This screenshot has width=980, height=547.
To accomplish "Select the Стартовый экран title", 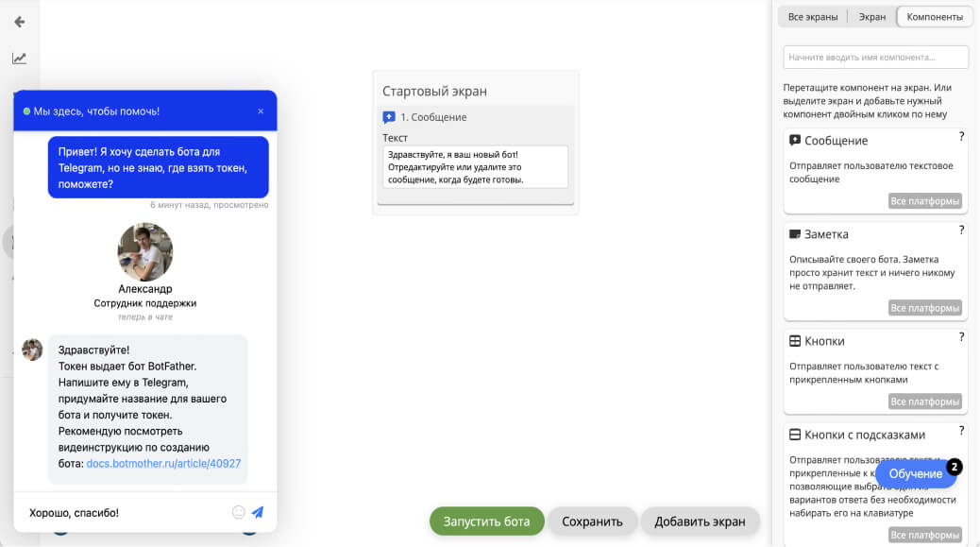I will [434, 92].
